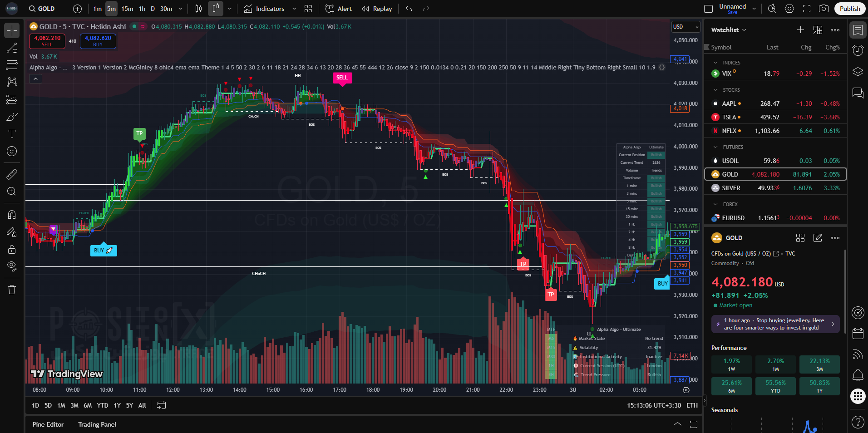The image size is (868, 433).
Task: Click the Publish button
Action: coord(849,9)
